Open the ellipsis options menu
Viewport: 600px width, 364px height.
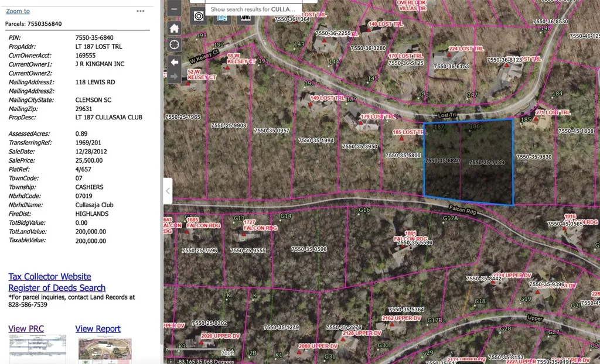click(x=140, y=11)
